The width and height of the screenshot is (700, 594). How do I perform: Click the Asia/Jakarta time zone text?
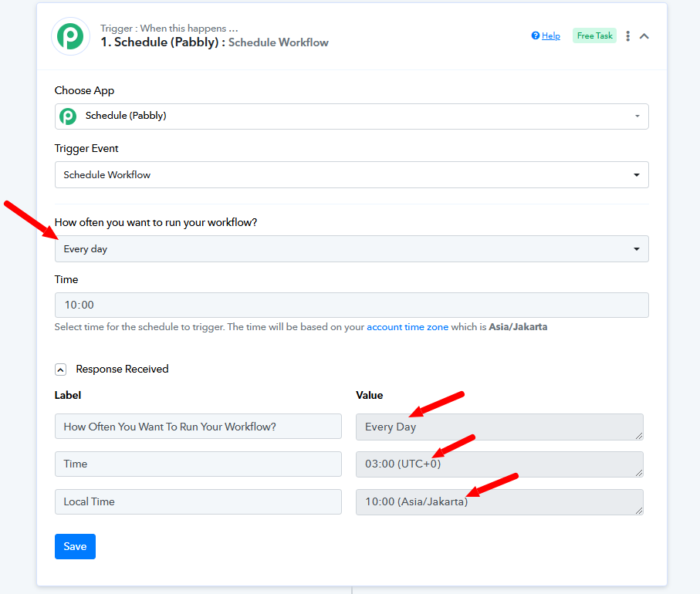pos(518,326)
